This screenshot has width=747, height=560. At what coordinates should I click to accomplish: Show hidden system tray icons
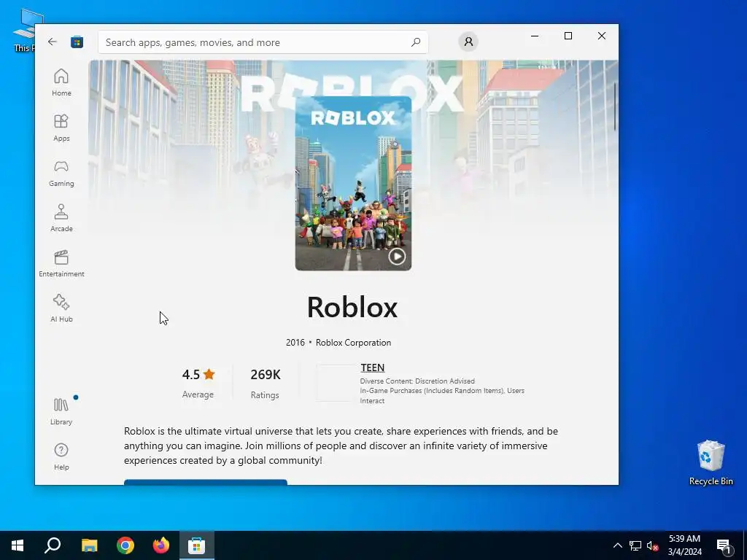click(617, 545)
